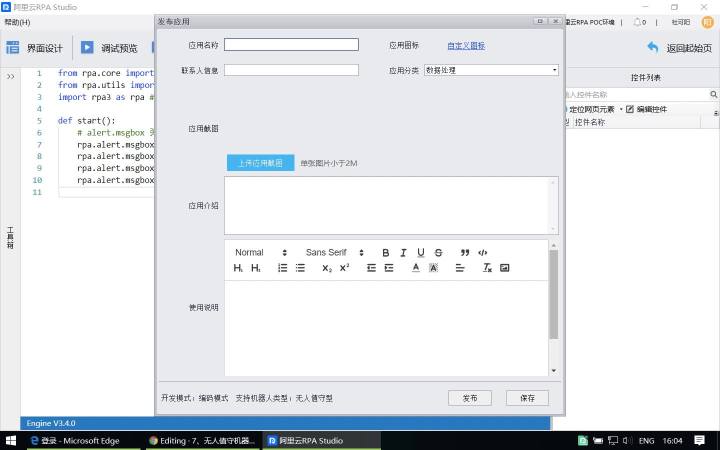The image size is (720, 450).
Task: Open the text color picker
Action: [x=416, y=268]
